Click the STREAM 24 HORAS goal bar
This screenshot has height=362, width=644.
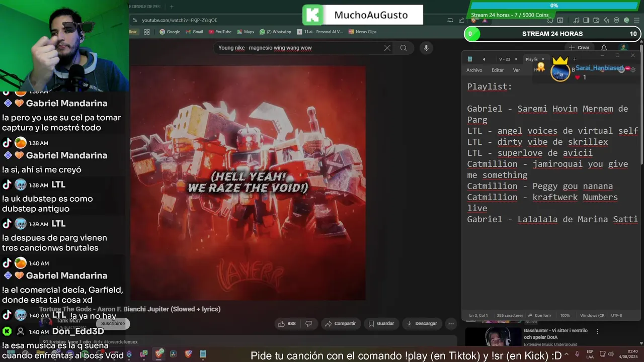pos(552,34)
